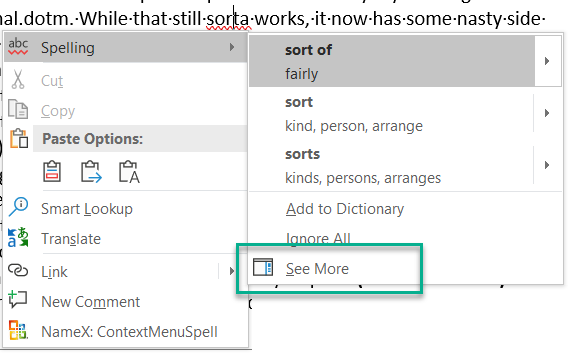The width and height of the screenshot is (568, 360).
Task: Expand options arrow for 'sort' suggestion
Action: point(547,113)
